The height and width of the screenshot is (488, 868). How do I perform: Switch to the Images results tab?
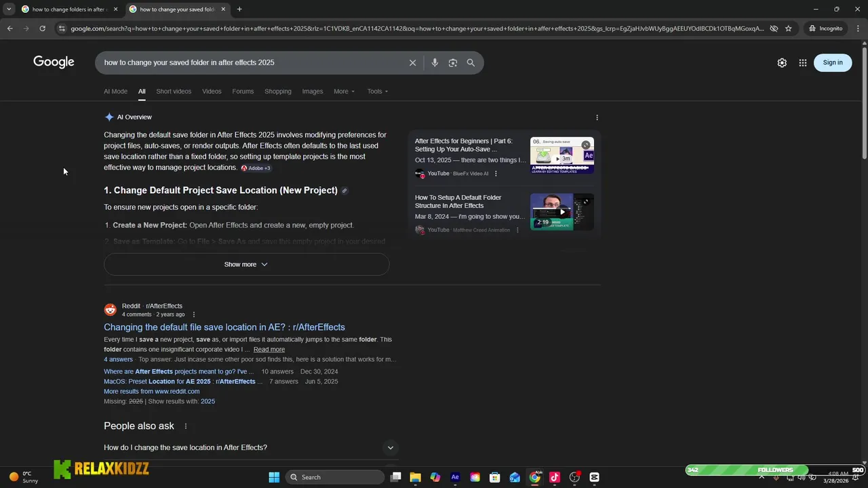click(313, 91)
